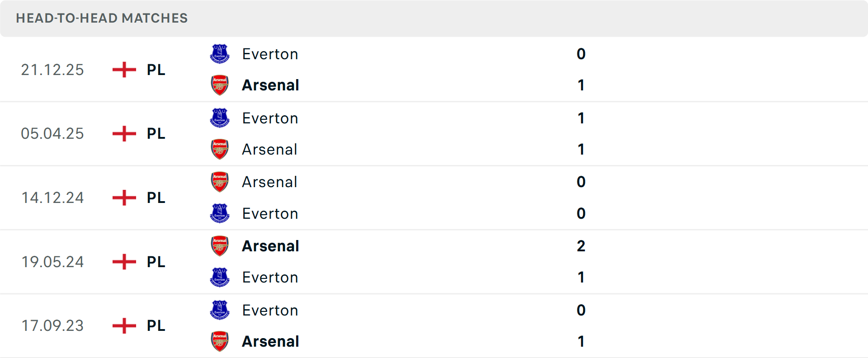Screen dimensions: 868x358
Task: Click the Everton crest in the 21.12.25 match
Action: tap(220, 54)
